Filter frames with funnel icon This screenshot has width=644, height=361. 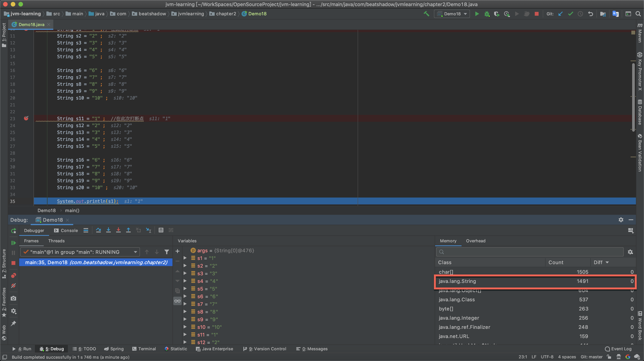tap(167, 252)
